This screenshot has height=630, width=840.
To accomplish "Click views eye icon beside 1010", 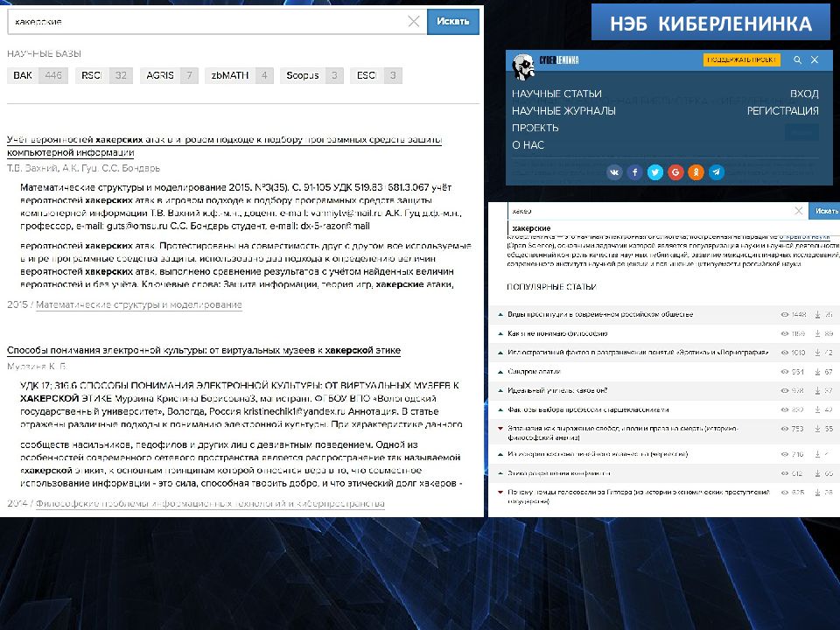I will click(x=785, y=353).
